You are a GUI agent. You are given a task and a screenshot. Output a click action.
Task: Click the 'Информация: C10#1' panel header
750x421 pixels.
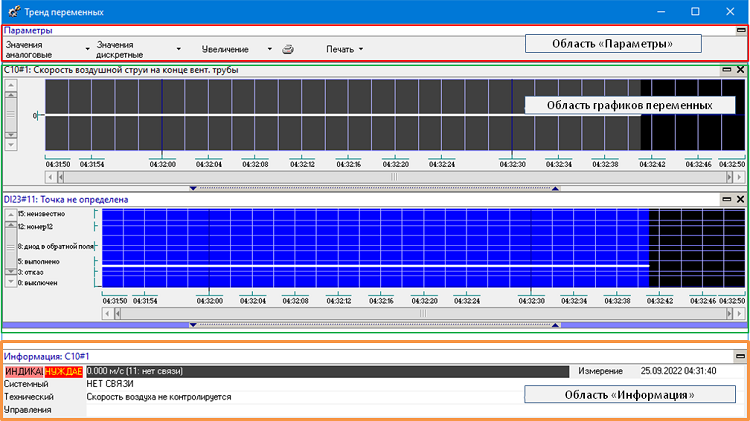pos(46,356)
